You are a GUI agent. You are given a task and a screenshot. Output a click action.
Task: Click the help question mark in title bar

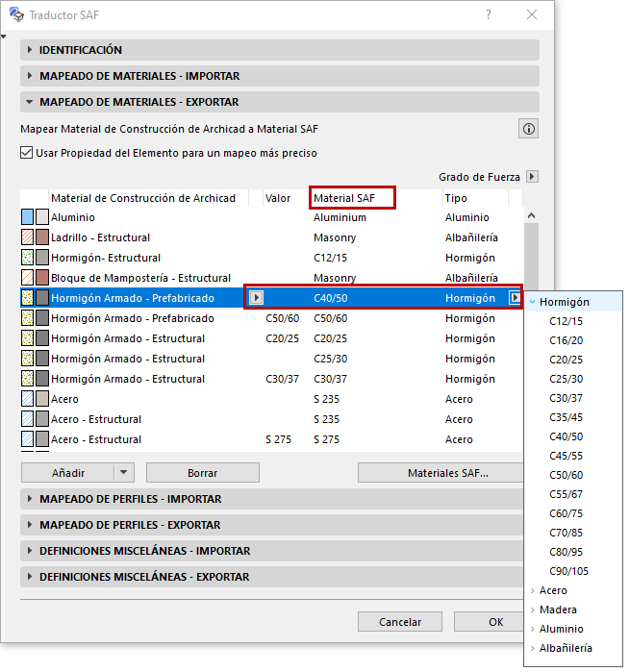(x=489, y=14)
